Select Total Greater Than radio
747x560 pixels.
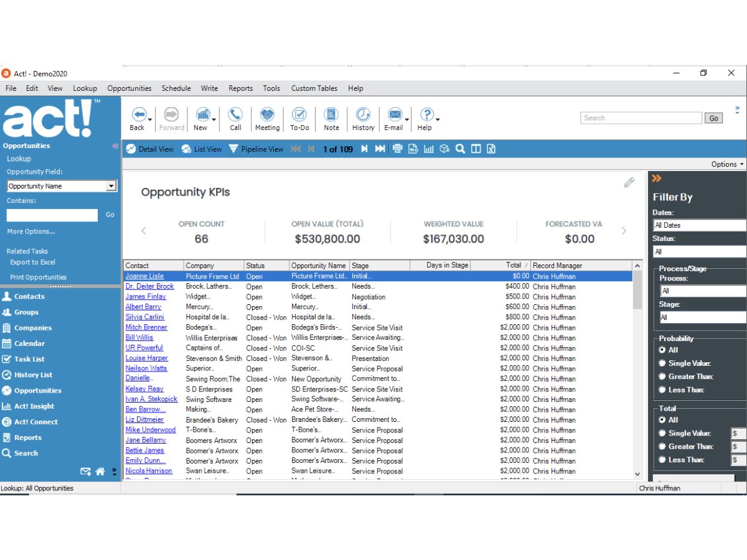662,446
